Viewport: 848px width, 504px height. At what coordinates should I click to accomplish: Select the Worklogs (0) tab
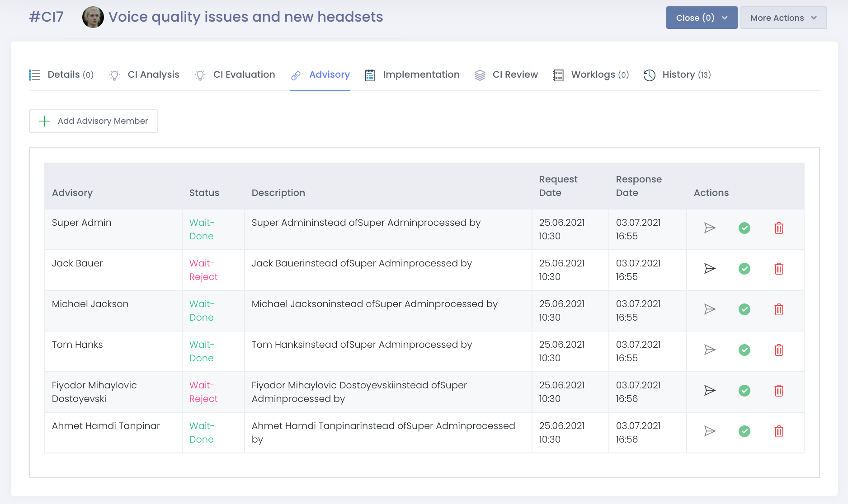click(x=591, y=75)
